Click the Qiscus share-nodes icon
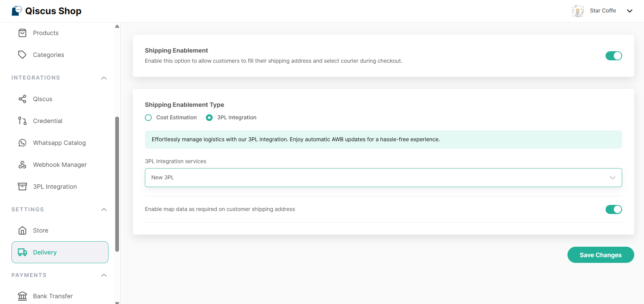This screenshot has width=644, height=304. point(22,99)
